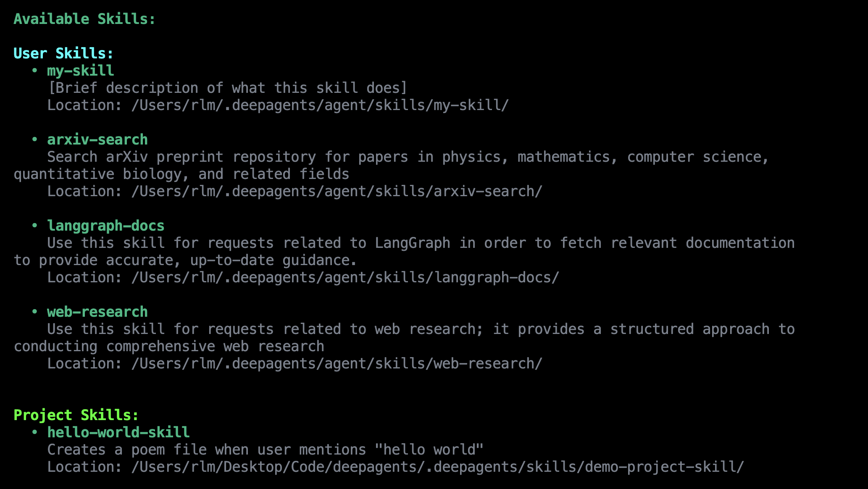Click the my-skill skill name
The width and height of the screenshot is (868, 489).
click(80, 71)
